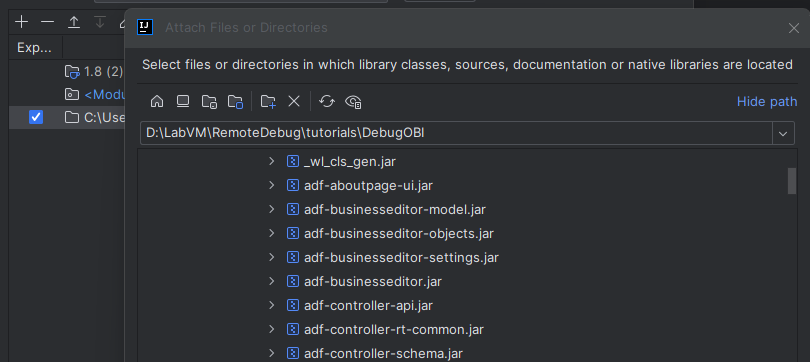Click the adf-businesseditor-objects.jar archive icon
The image size is (810, 362).
(293, 233)
